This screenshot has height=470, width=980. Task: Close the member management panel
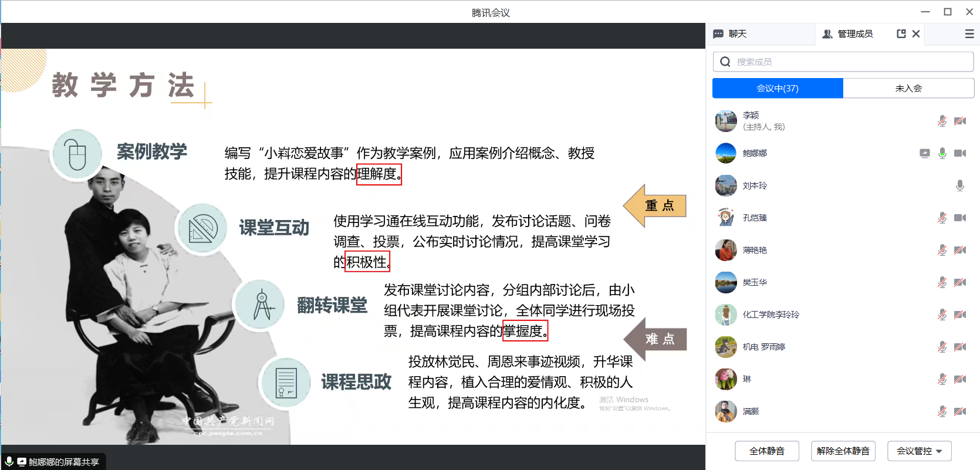click(916, 34)
